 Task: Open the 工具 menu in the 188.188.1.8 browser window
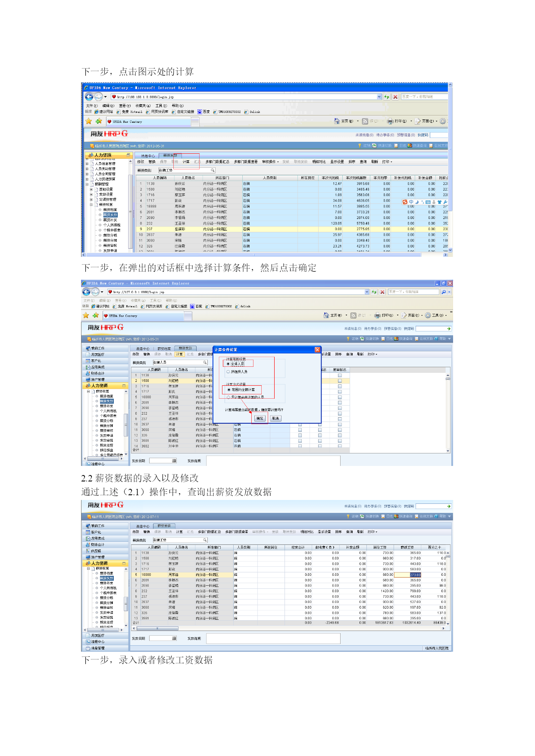coord(161,106)
